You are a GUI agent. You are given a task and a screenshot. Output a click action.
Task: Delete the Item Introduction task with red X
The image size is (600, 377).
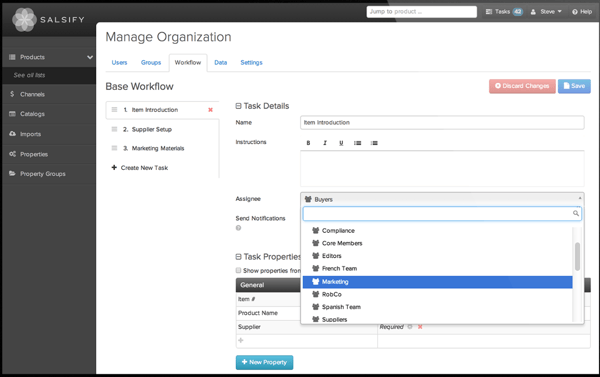pos(210,110)
